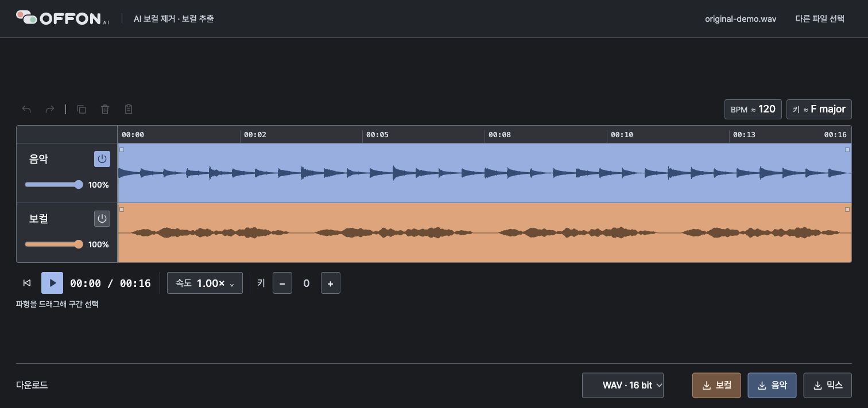Toggle the 음악 track power button
The height and width of the screenshot is (408, 868).
[102, 159]
